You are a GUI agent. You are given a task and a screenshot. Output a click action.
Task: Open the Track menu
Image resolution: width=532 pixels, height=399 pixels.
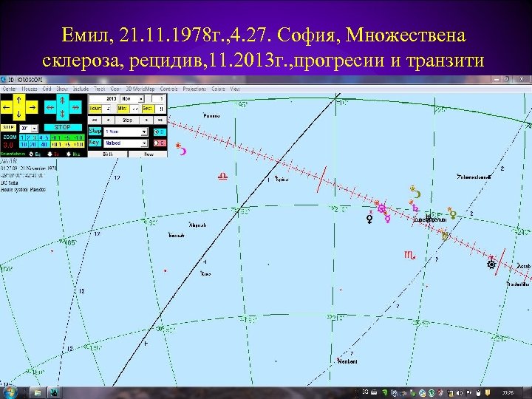tap(100, 89)
